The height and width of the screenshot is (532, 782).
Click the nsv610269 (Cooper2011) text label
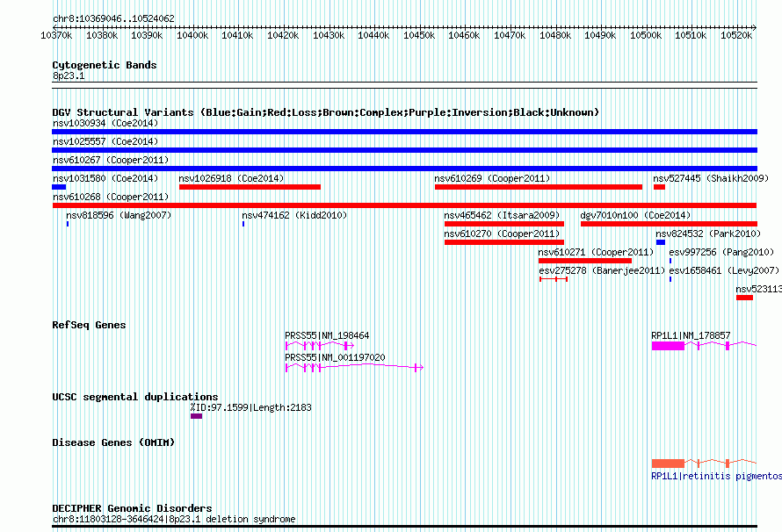[492, 178]
